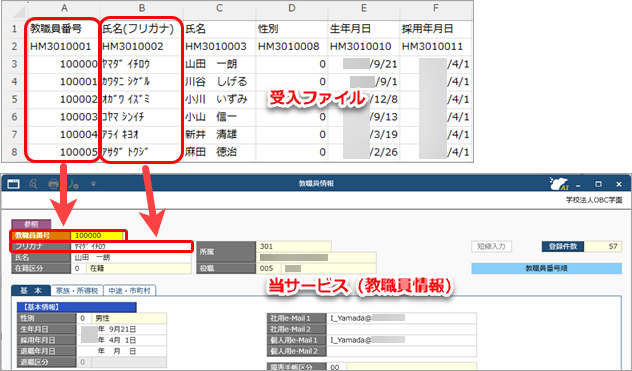
Task: Click header cell 採用年月日 in spreadsheet
Action: [x=436, y=29]
